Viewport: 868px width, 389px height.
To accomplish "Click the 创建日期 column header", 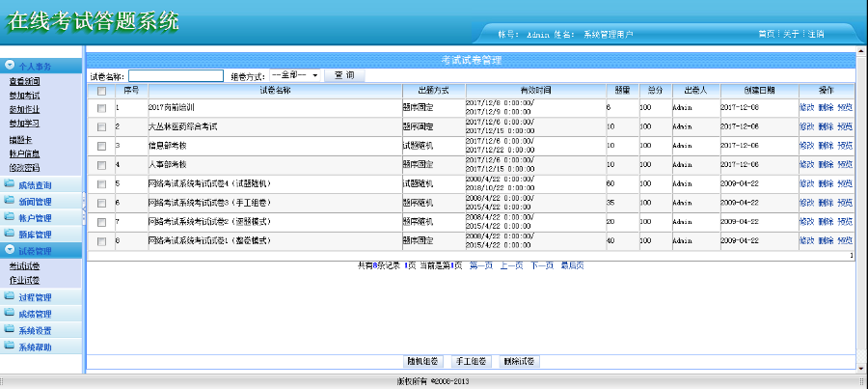I will [x=759, y=90].
